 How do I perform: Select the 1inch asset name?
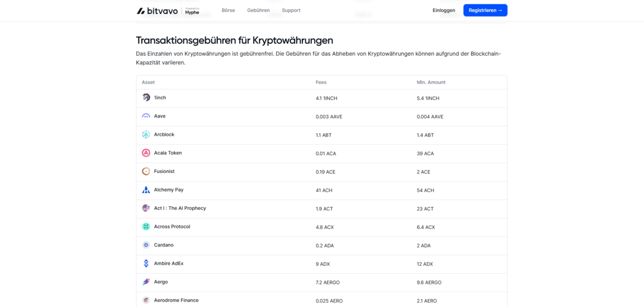(160, 98)
